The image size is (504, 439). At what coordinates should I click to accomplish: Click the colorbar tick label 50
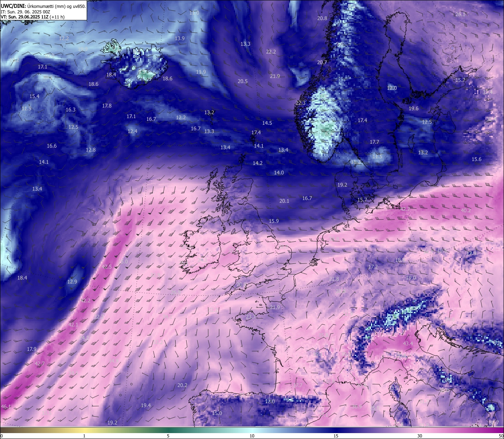tap(501, 436)
